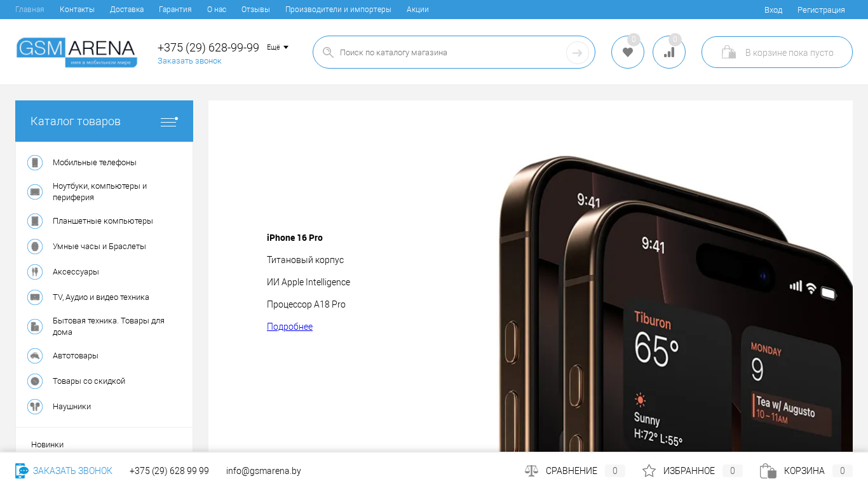The width and height of the screenshot is (868, 488).
Task: Click the 'Новинки' sidebar link
Action: 47,445
